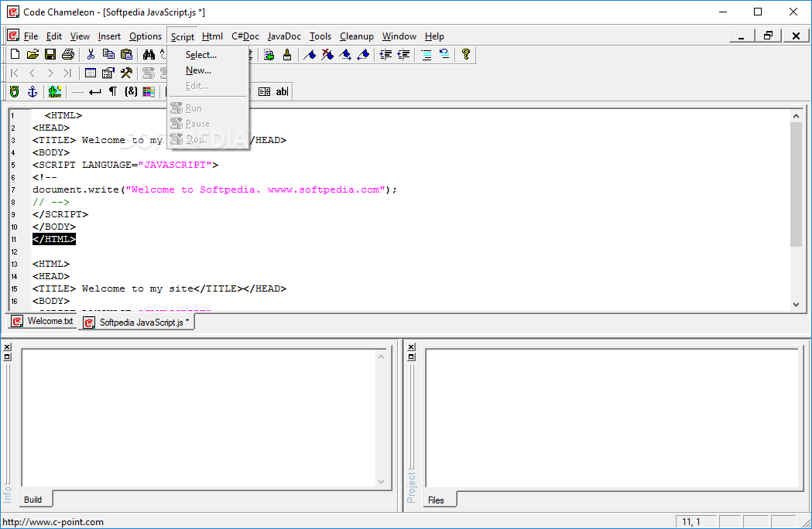Click the list window icon beside navigation arrows
This screenshot has height=529, width=812.
(91, 73)
